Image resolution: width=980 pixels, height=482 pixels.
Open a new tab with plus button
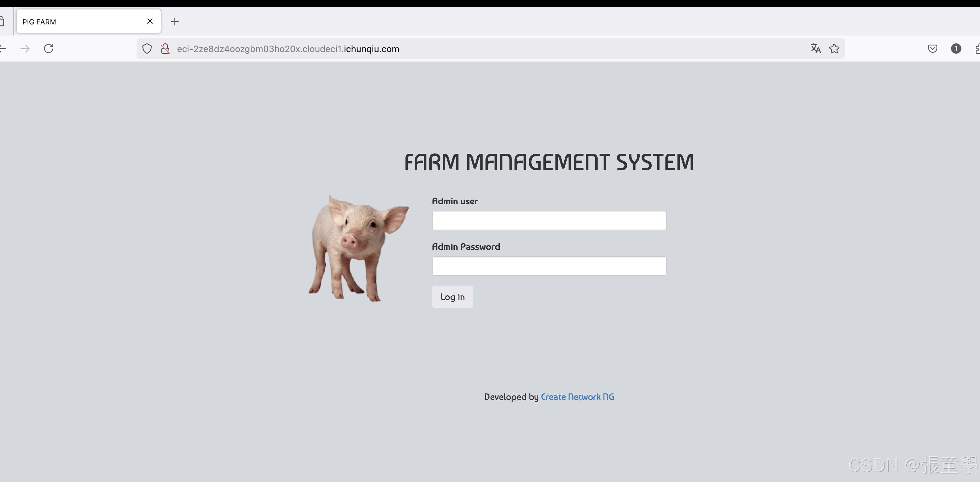pyautogui.click(x=175, y=22)
